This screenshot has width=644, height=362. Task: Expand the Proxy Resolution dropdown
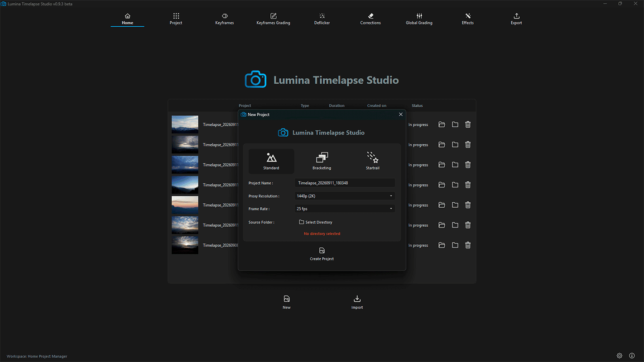(345, 196)
